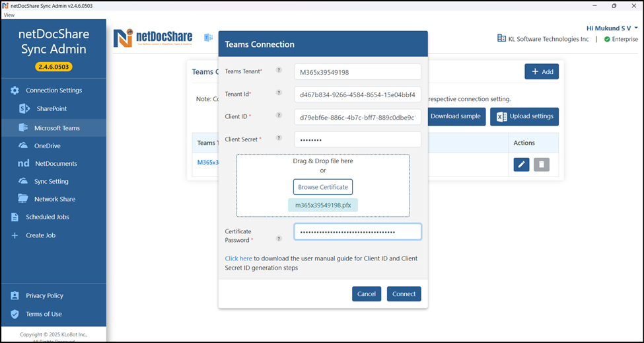Click the Upload settings button
This screenshot has height=343, width=644.
(x=524, y=116)
